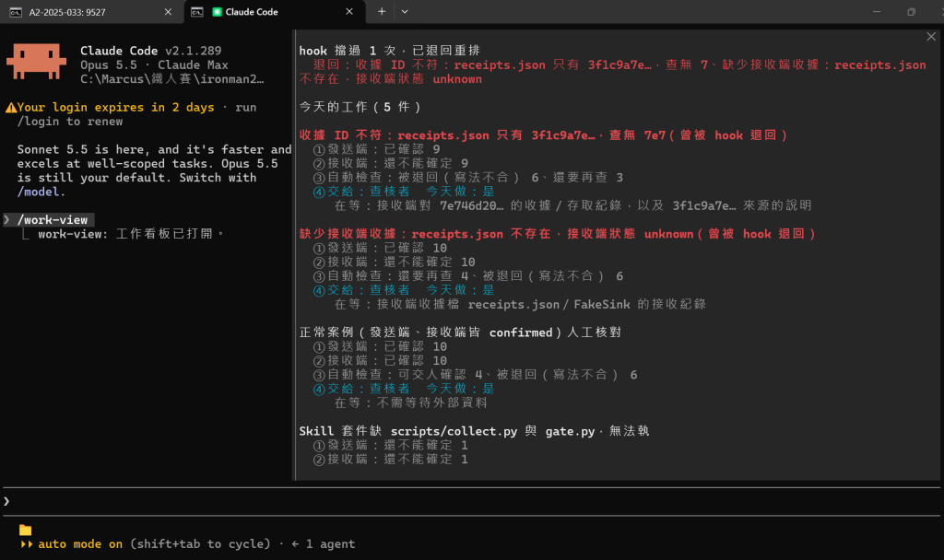
Task: Click the /model command link
Action: click(x=38, y=192)
